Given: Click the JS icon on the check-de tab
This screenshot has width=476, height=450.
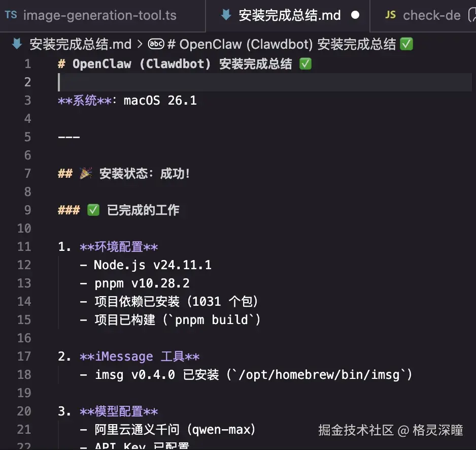Looking at the screenshot, I should click(390, 15).
